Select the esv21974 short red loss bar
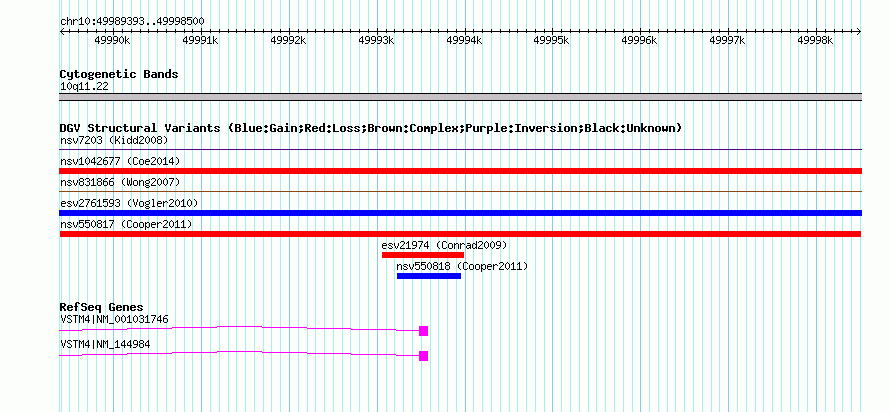This screenshot has width=890, height=412. pos(423,255)
